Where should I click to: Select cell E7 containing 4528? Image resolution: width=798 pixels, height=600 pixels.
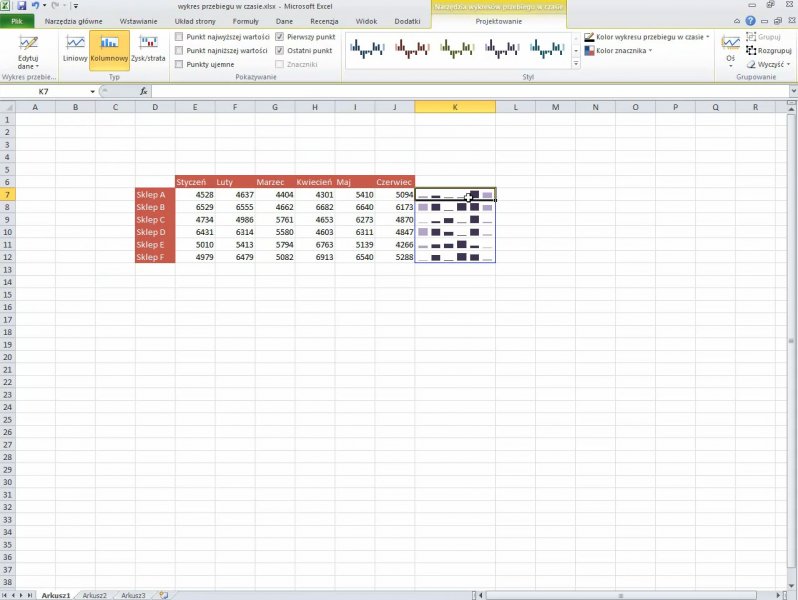tap(194, 195)
